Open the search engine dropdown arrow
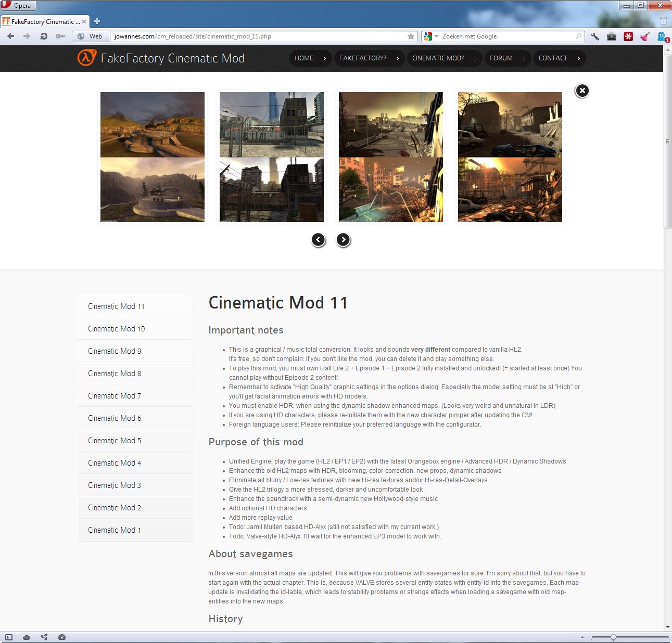 pos(437,36)
